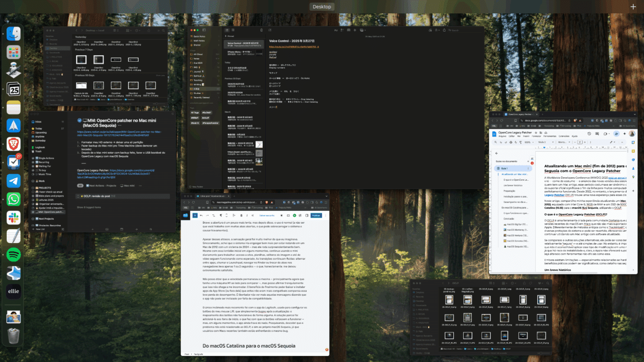The height and width of the screenshot is (362, 644).
Task: Click Salvar rascunho in WordPress editor
Action: pyautogui.click(x=267, y=215)
